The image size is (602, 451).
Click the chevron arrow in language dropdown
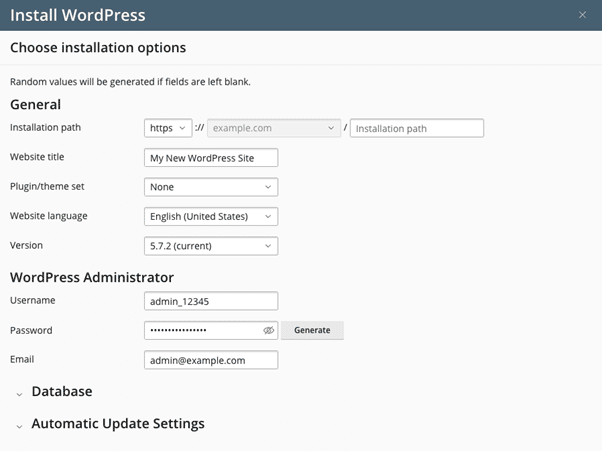(x=268, y=216)
